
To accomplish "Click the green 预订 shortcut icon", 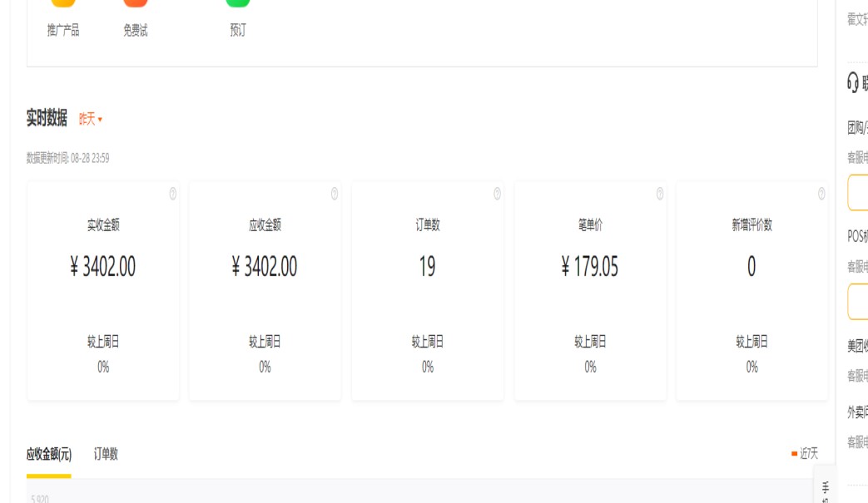I will click(238, 2).
